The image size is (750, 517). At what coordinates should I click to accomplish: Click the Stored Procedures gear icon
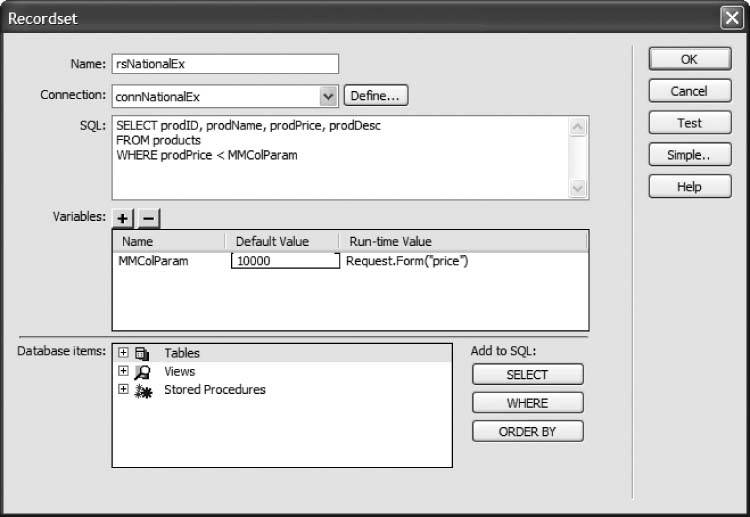142,390
